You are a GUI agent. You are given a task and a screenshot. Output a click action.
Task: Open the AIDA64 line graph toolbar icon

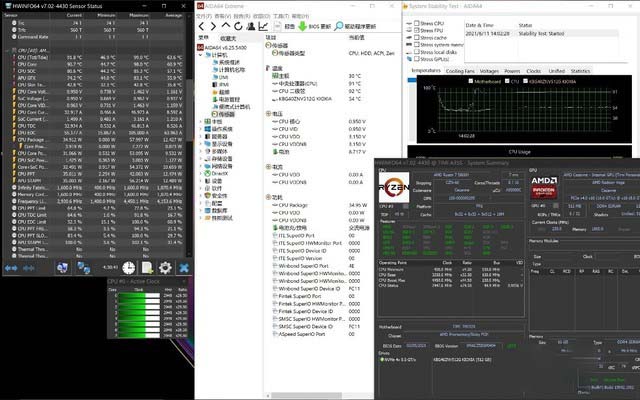[263, 26]
